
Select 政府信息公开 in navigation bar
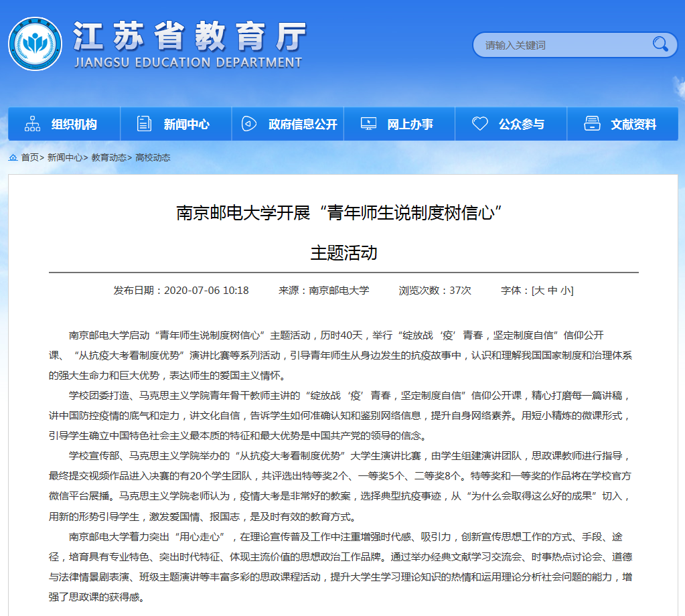pyautogui.click(x=303, y=125)
